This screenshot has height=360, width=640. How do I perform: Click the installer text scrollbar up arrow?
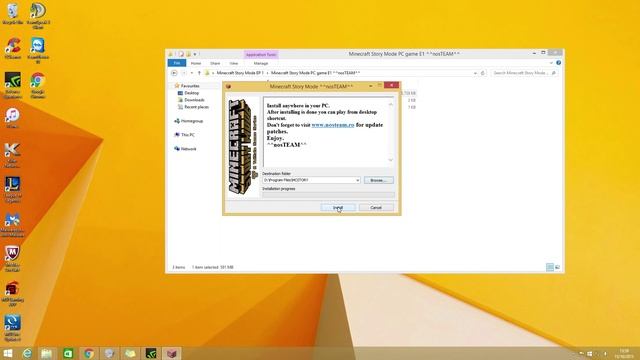[391, 105]
